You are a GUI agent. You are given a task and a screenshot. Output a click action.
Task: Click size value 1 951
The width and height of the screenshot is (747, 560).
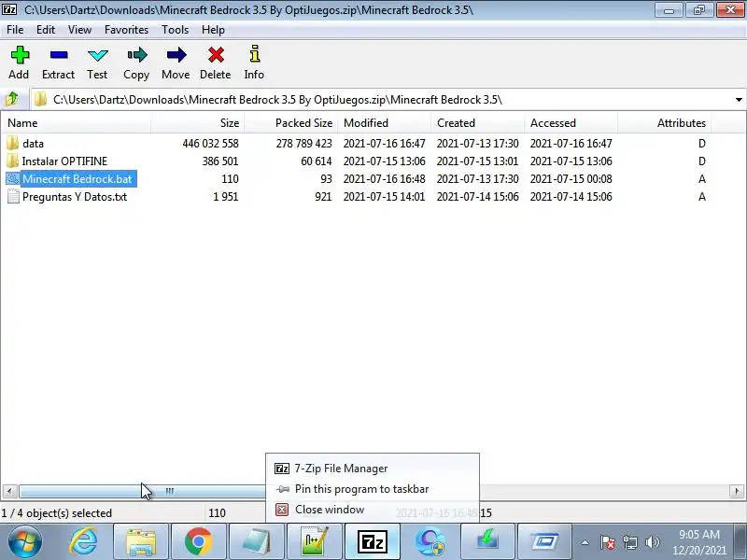pyautogui.click(x=225, y=197)
